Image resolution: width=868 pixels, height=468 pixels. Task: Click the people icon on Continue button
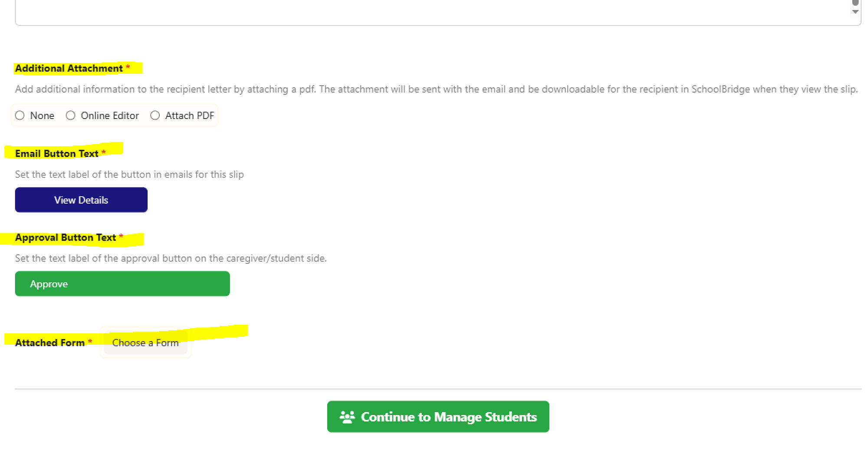click(347, 417)
